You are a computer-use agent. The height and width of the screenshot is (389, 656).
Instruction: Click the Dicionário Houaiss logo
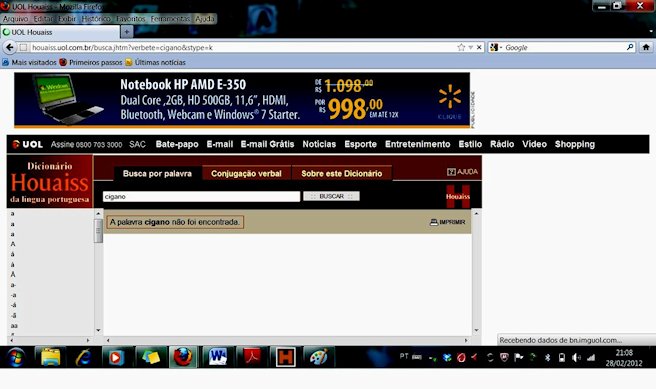tap(50, 182)
